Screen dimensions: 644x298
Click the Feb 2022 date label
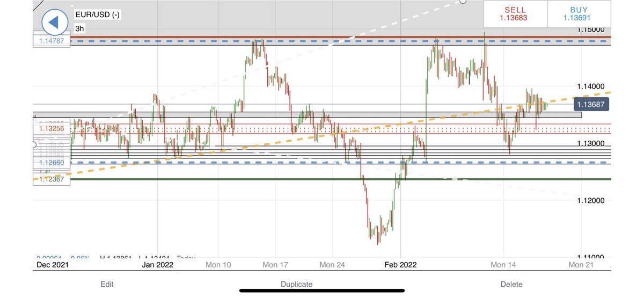pyautogui.click(x=401, y=265)
